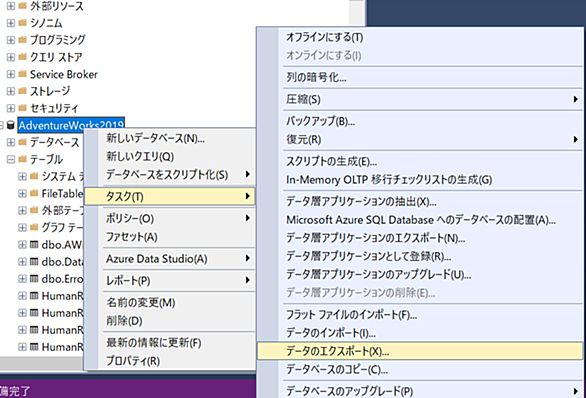Image resolution: width=586 pixels, height=398 pixels.
Task: Click the FileTable folder icon
Action: [34, 193]
